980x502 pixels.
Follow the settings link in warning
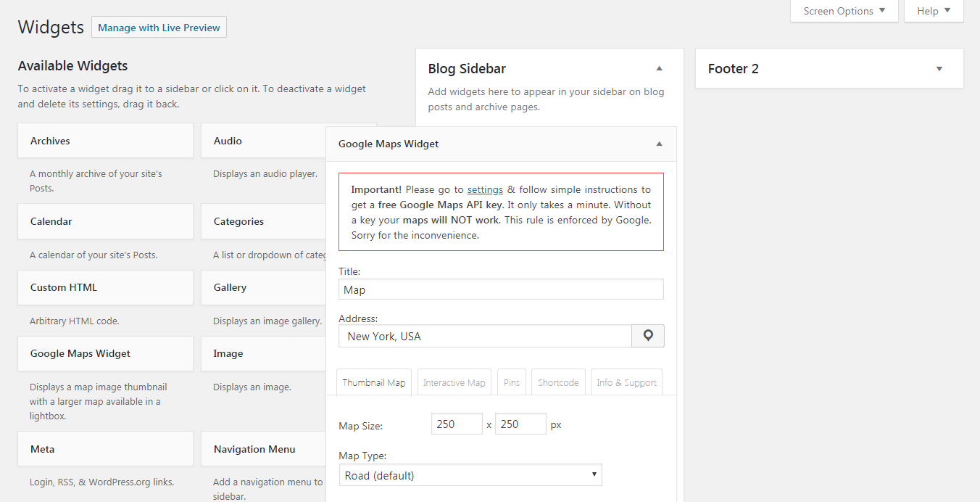[485, 189]
